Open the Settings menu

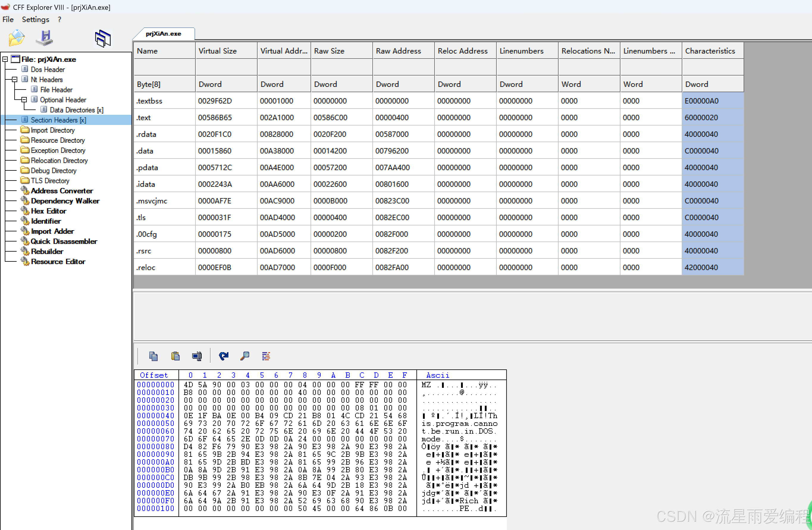coord(35,19)
